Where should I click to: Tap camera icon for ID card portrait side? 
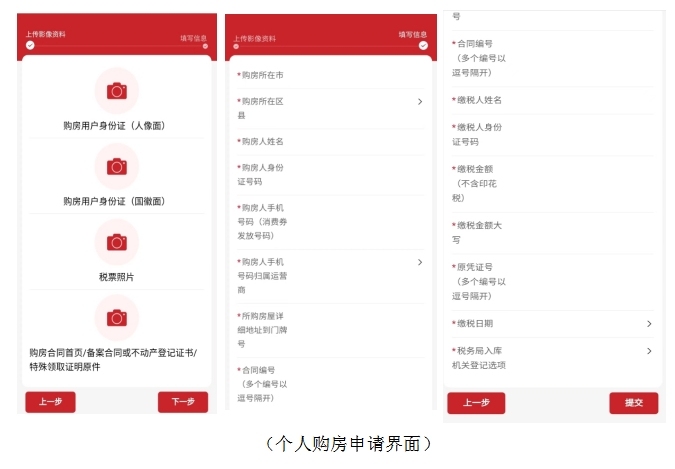116,91
